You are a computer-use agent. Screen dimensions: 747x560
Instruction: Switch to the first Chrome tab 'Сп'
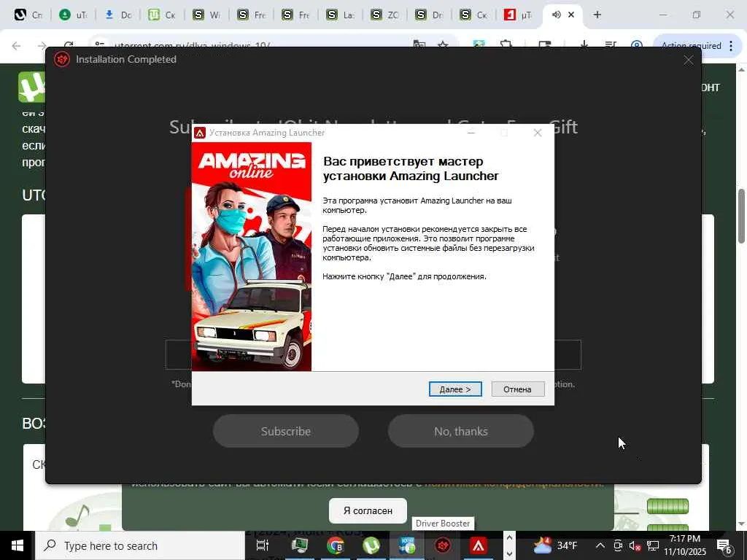[x=28, y=15]
